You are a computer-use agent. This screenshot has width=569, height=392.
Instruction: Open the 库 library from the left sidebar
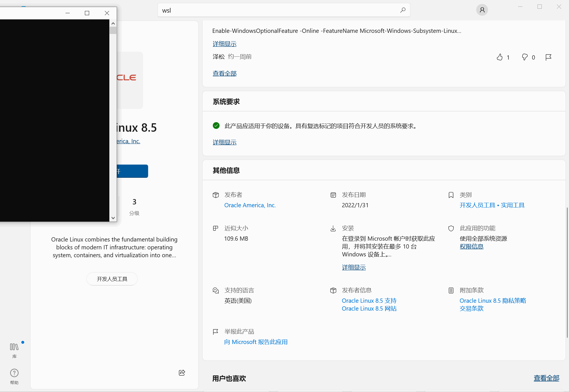pyautogui.click(x=14, y=350)
